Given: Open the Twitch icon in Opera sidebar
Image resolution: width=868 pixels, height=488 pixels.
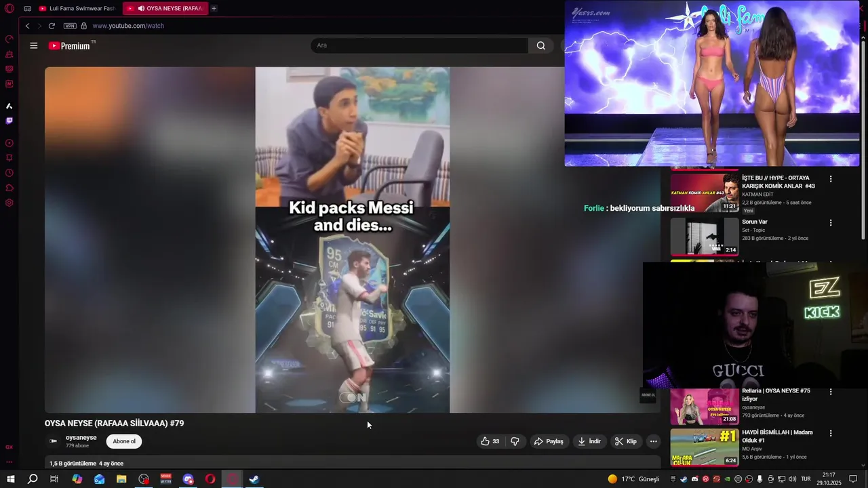Looking at the screenshot, I should pyautogui.click(x=9, y=121).
